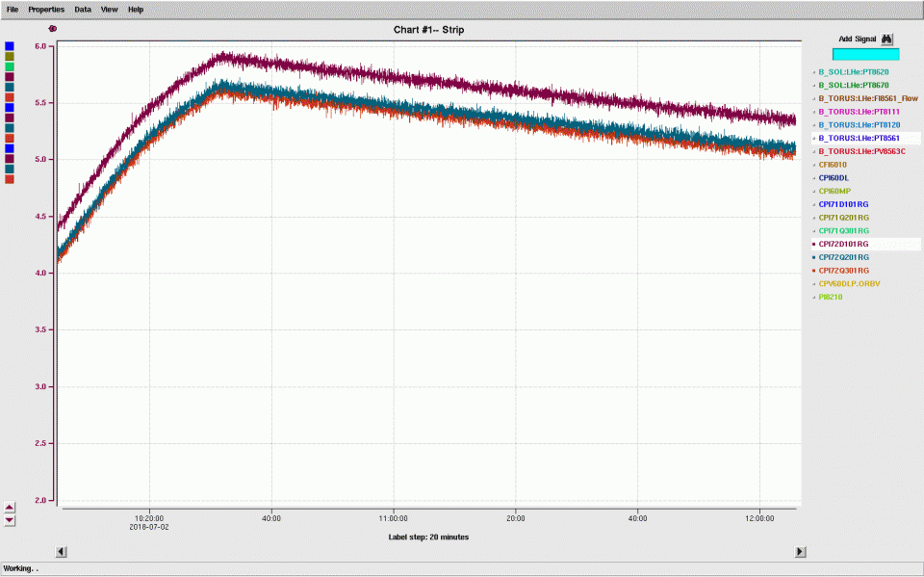Open the Help menu
The width and height of the screenshot is (924, 577).
coord(136,9)
